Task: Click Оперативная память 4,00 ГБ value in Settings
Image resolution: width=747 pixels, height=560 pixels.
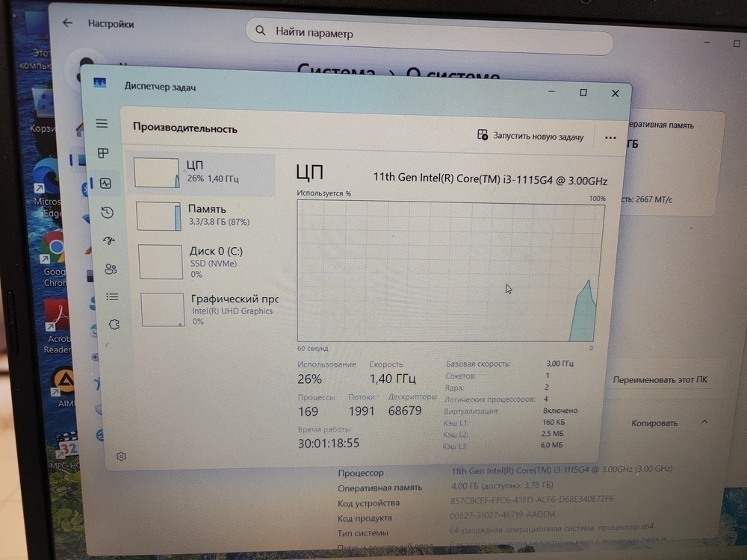Action: (x=502, y=485)
